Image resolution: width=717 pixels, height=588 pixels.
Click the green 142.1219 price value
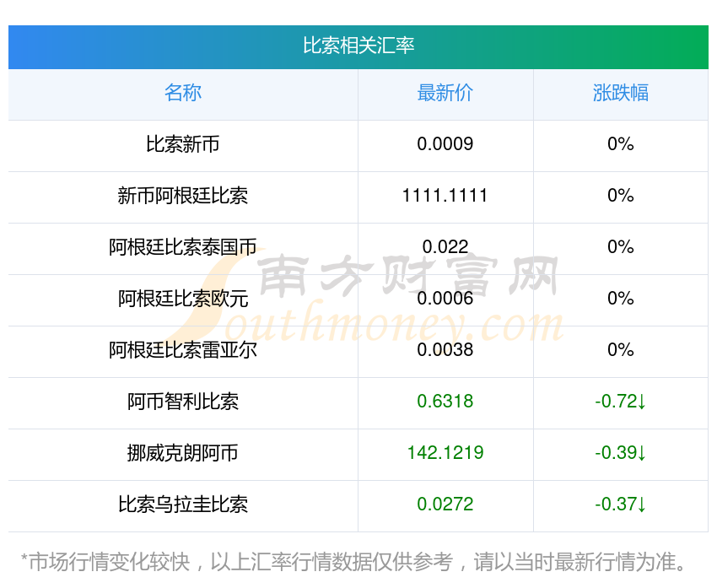tap(445, 453)
